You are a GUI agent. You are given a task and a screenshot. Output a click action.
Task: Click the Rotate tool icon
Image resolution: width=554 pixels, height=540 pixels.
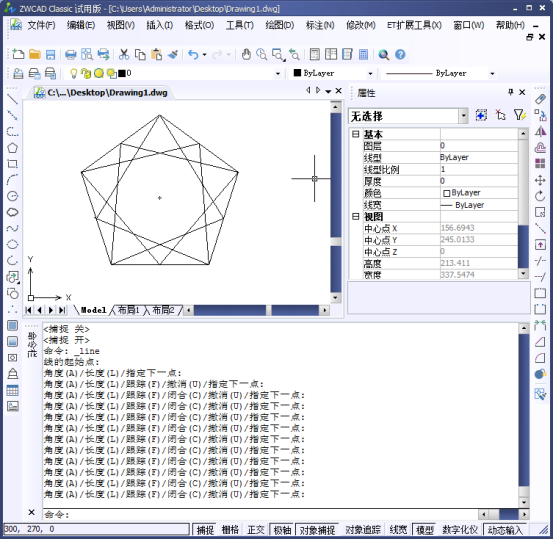click(x=540, y=196)
